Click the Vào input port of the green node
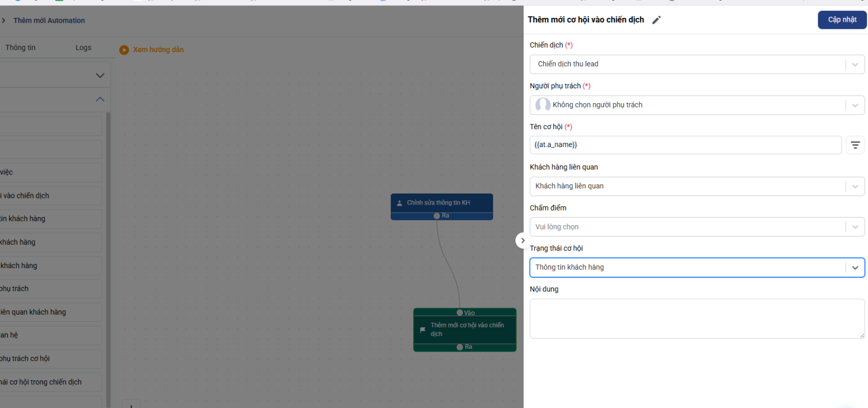This screenshot has height=408, width=868. (459, 313)
